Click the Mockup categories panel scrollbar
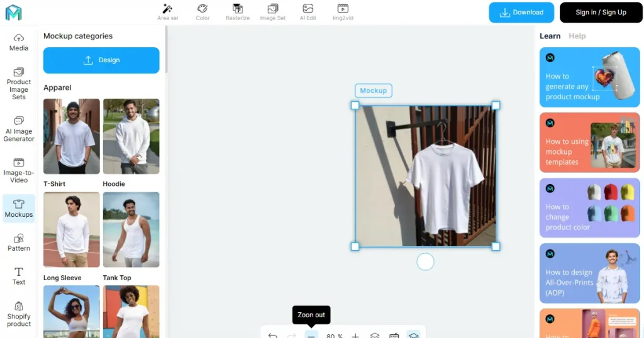The height and width of the screenshot is (338, 644). pyautogui.click(x=166, y=49)
